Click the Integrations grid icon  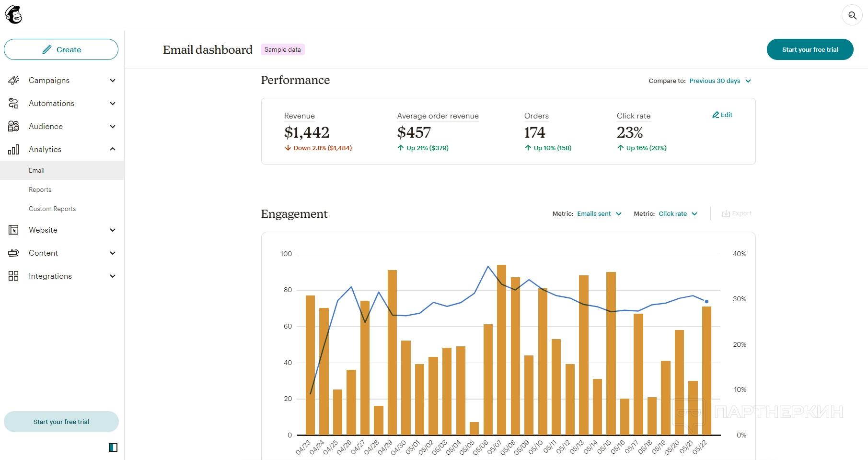(13, 276)
